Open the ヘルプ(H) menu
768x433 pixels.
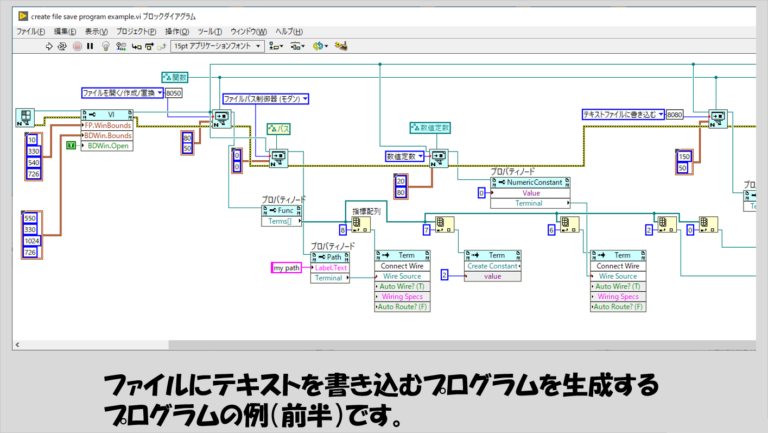[x=288, y=31]
